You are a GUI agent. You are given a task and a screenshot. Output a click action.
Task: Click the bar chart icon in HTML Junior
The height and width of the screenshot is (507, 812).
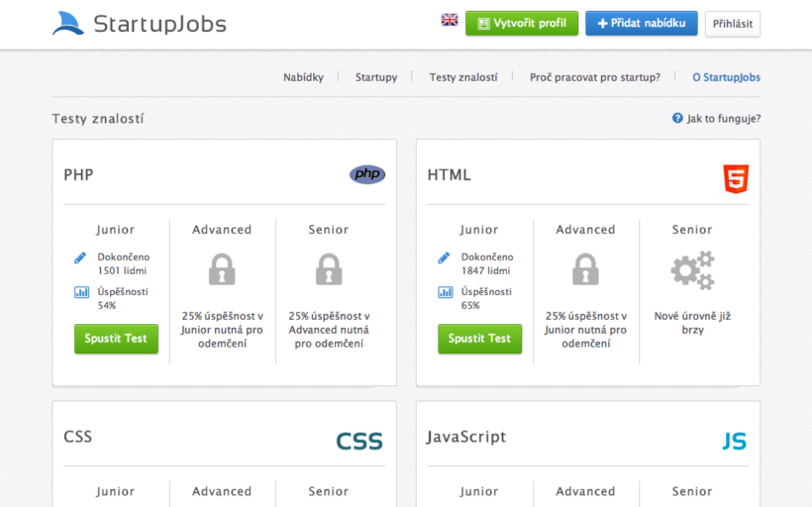click(445, 292)
